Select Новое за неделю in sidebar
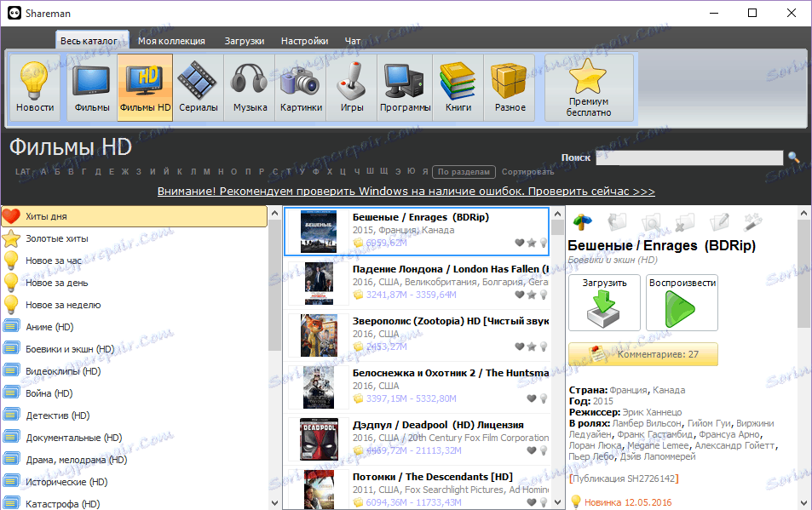This screenshot has width=812, height=510. 134,305
